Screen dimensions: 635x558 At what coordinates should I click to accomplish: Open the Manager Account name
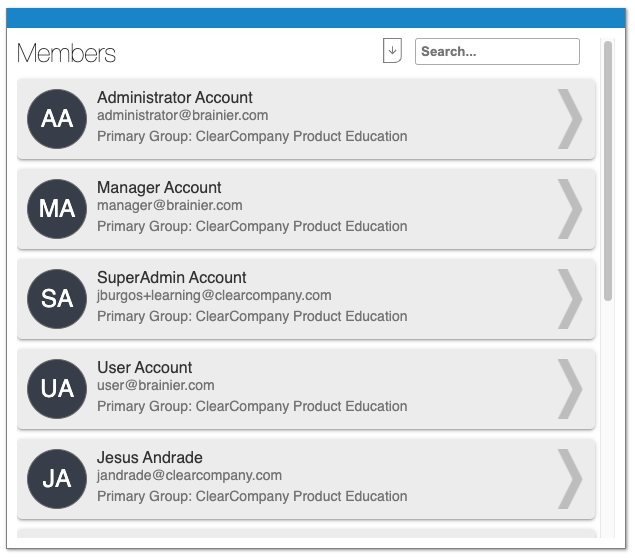pos(159,187)
